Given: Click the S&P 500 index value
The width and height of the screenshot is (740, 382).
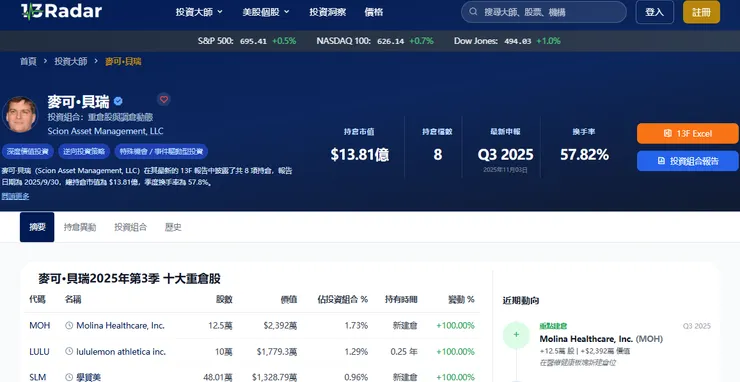Looking at the screenshot, I should pyautogui.click(x=253, y=41).
